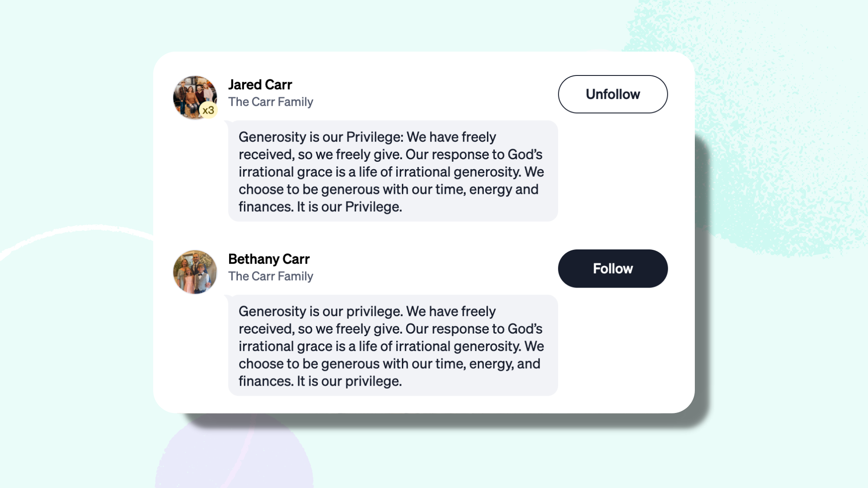Image resolution: width=868 pixels, height=488 pixels.
Task: Click "It is our privilege." in Bethany's message
Action: [349, 381]
